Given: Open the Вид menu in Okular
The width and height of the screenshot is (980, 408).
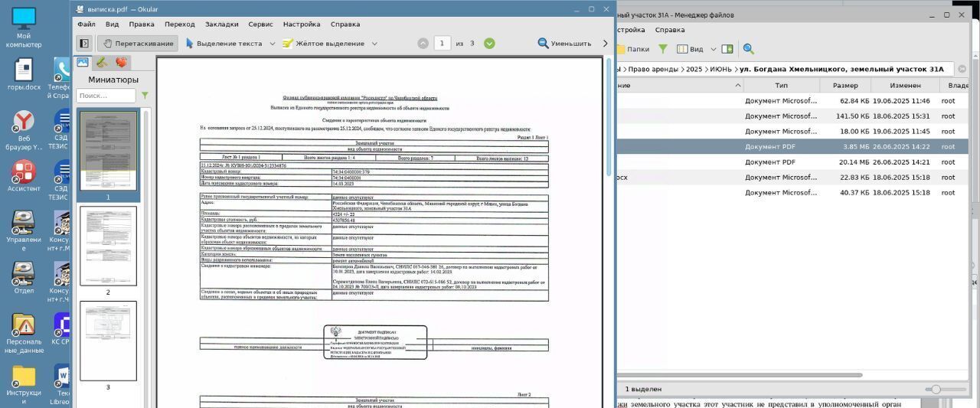Looking at the screenshot, I should (111, 24).
